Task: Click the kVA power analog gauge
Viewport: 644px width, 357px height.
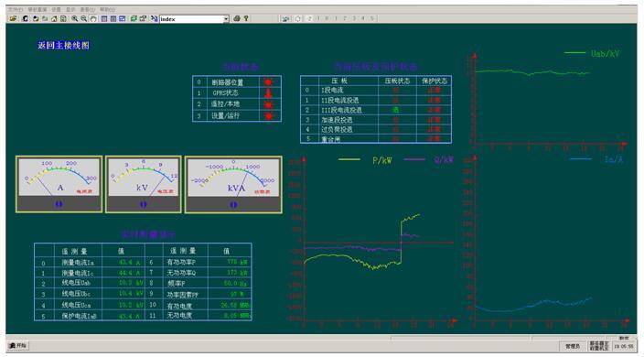Action: [233, 185]
